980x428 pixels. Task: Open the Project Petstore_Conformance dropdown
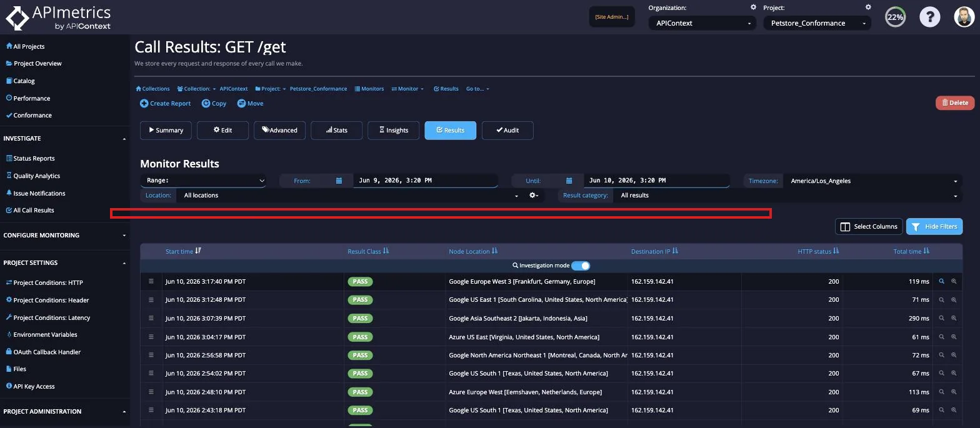click(x=818, y=23)
